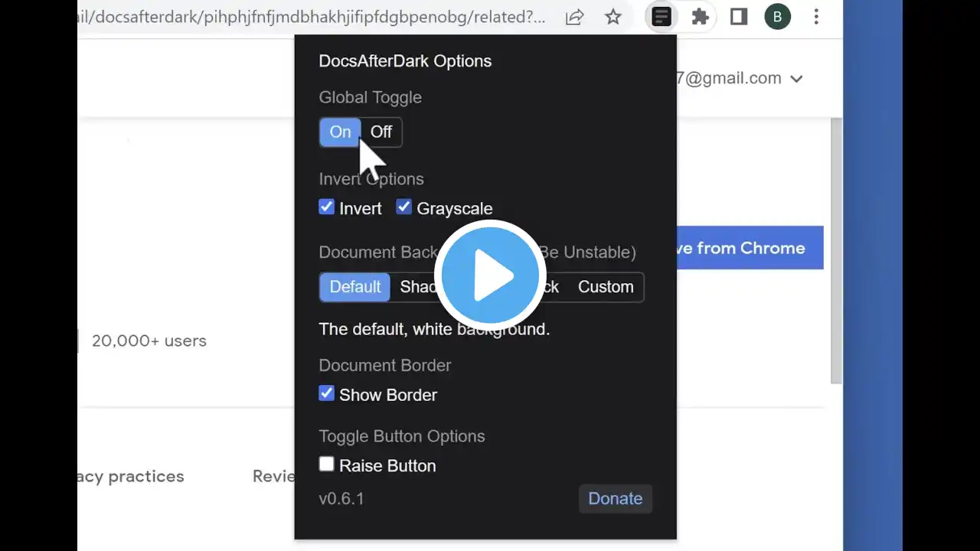Toggle the browser side panel icon
The height and width of the screenshot is (551, 980).
(739, 17)
